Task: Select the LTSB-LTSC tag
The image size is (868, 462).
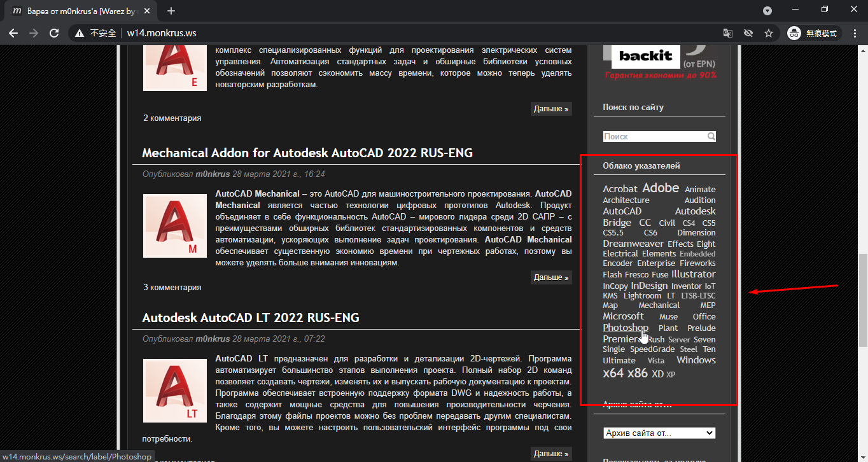Action: [698, 296]
